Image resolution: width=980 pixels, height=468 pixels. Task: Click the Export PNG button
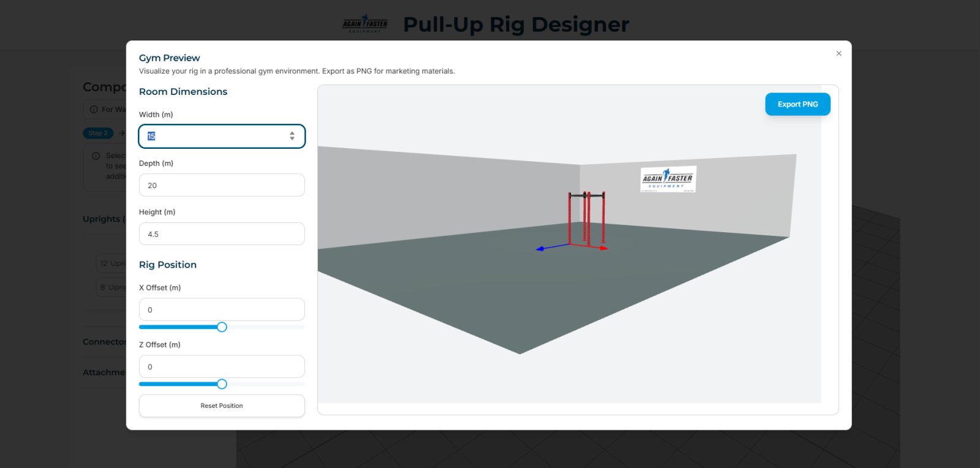pyautogui.click(x=797, y=104)
